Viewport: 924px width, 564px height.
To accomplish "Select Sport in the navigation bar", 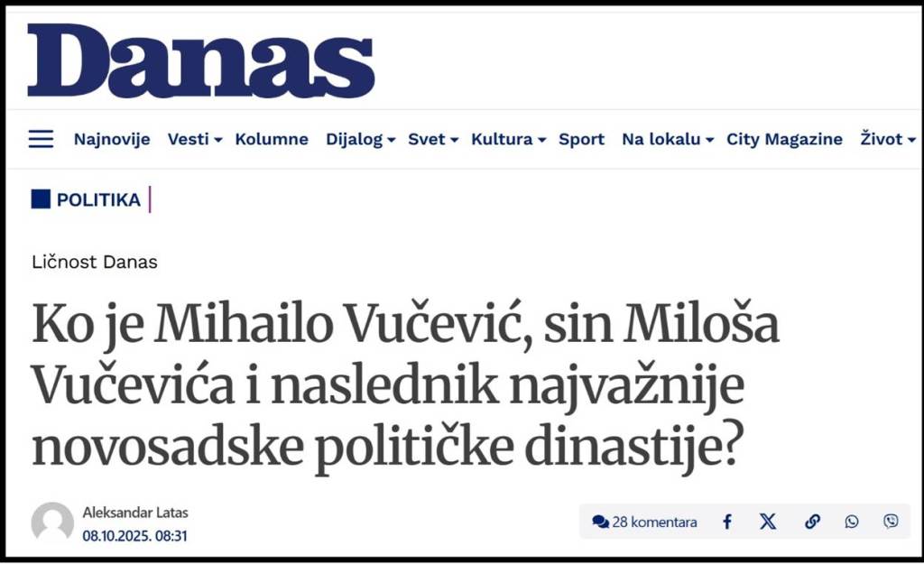I will 581,139.
